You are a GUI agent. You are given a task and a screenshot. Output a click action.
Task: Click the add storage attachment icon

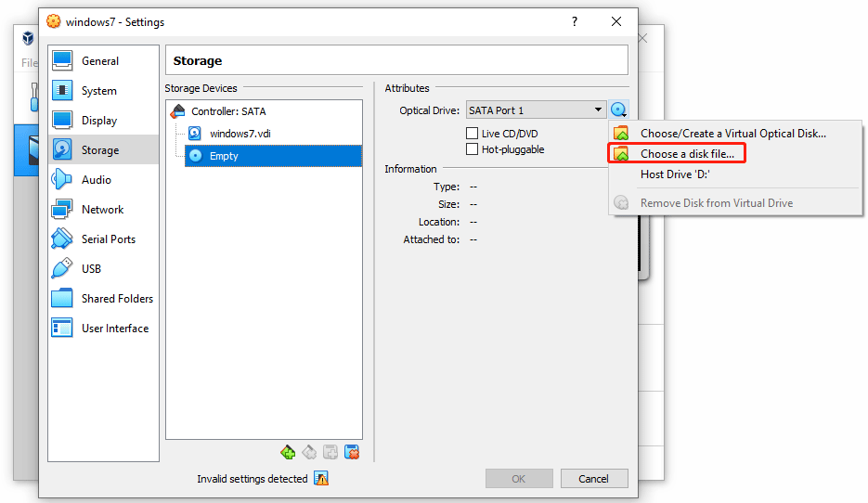(330, 453)
